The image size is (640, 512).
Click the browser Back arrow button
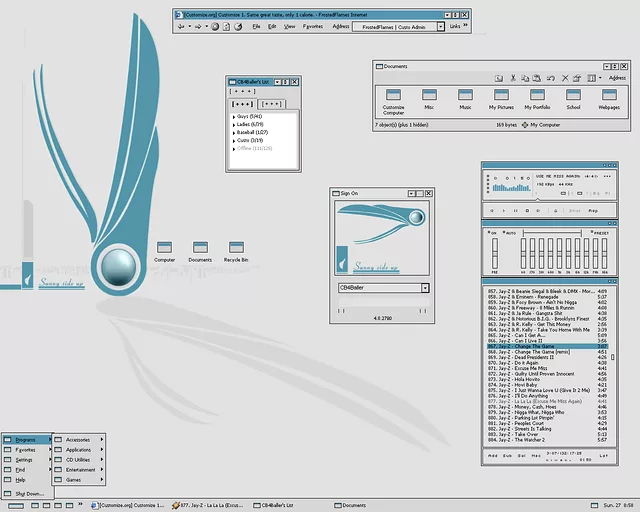click(x=181, y=27)
